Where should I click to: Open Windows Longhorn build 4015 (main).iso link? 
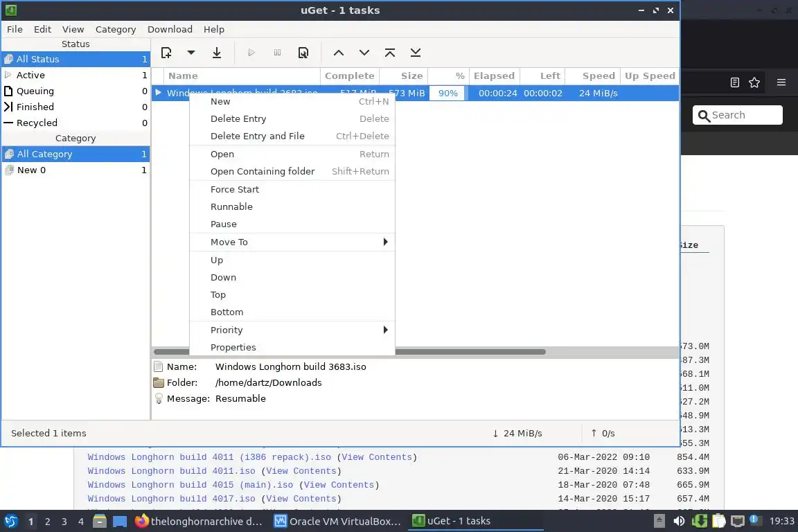[190, 485]
